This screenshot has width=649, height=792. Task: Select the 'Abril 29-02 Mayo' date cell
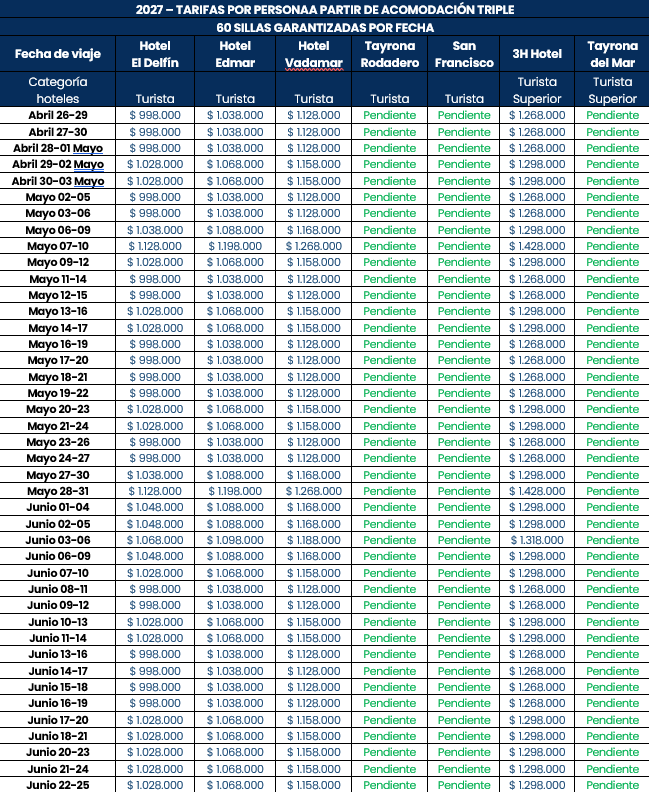(58, 164)
